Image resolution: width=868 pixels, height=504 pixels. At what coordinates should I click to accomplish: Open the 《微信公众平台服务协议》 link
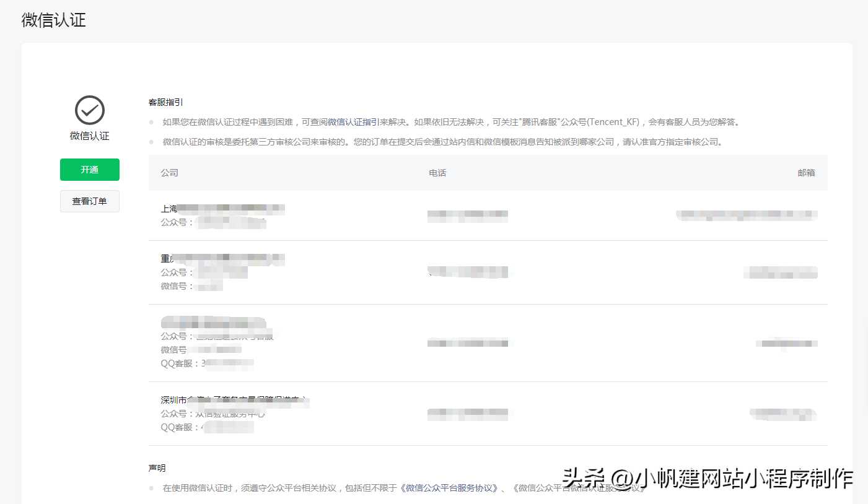point(449,488)
